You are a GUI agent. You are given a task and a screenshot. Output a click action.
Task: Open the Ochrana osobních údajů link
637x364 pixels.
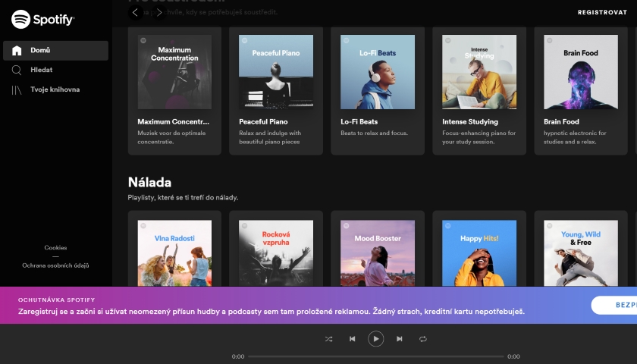click(55, 265)
